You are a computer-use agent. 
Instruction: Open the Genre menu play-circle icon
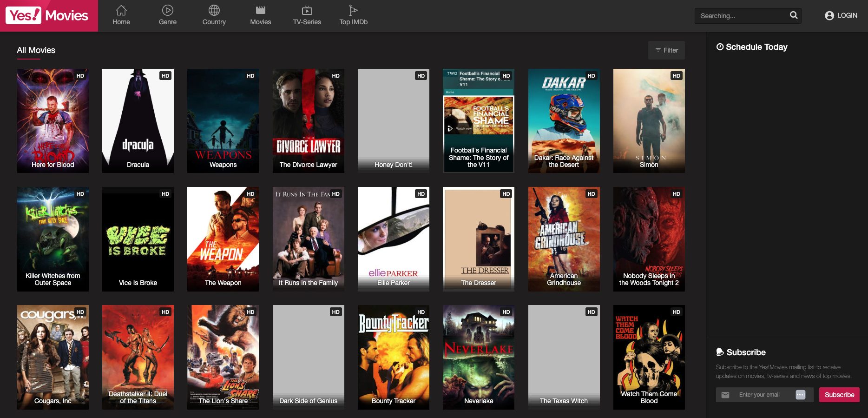pos(167,10)
